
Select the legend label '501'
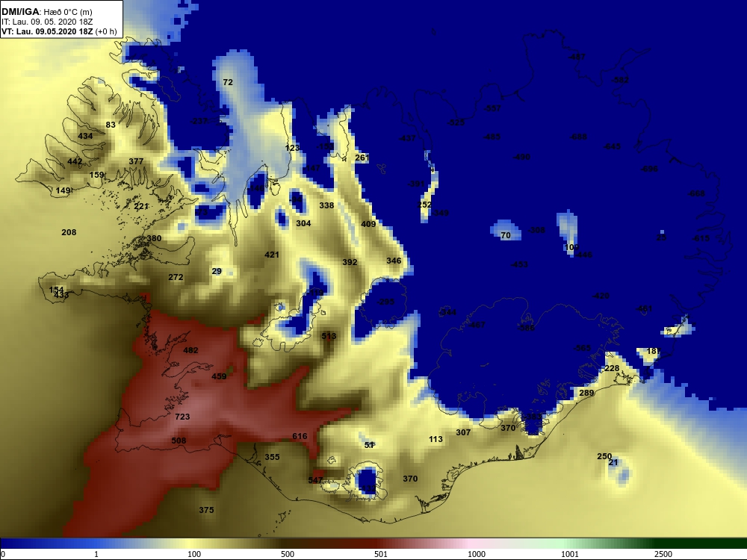[x=381, y=554]
